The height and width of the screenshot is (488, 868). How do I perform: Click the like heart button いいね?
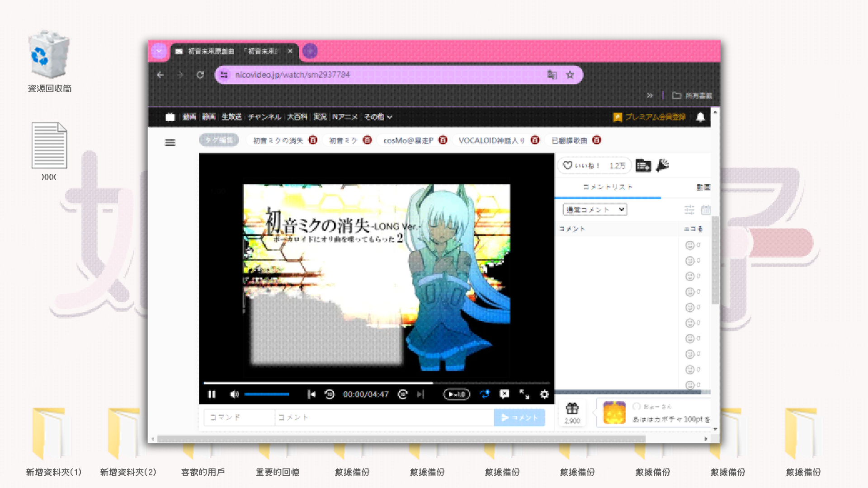tap(594, 166)
